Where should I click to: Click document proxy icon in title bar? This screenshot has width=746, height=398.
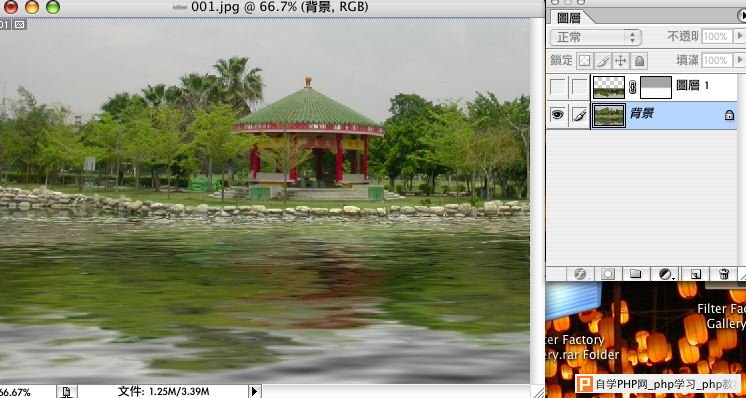tap(180, 7)
